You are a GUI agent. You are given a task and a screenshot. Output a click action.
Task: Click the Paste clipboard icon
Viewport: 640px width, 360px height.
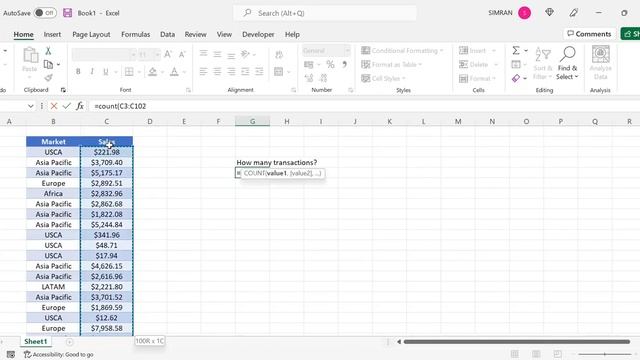(30, 56)
